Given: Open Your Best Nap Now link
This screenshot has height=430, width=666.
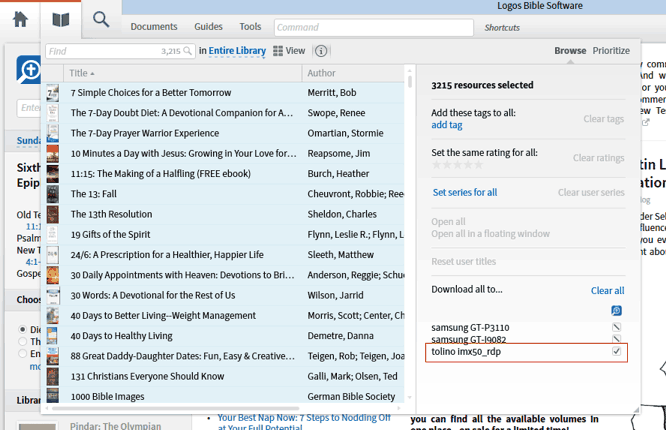Looking at the screenshot, I should [304, 422].
